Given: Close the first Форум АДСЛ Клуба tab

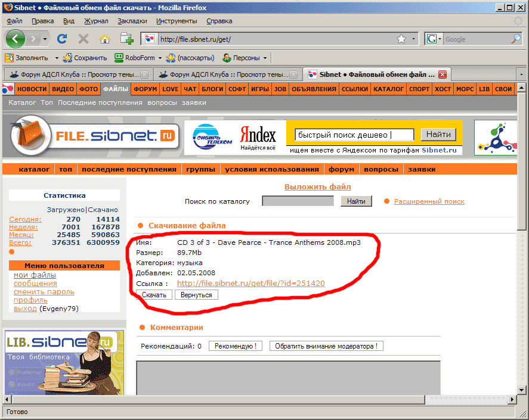Looking at the screenshot, I should tap(144, 74).
